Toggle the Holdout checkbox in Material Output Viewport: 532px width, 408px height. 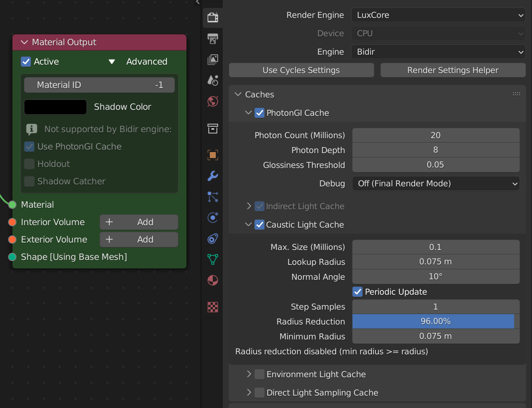coord(29,164)
